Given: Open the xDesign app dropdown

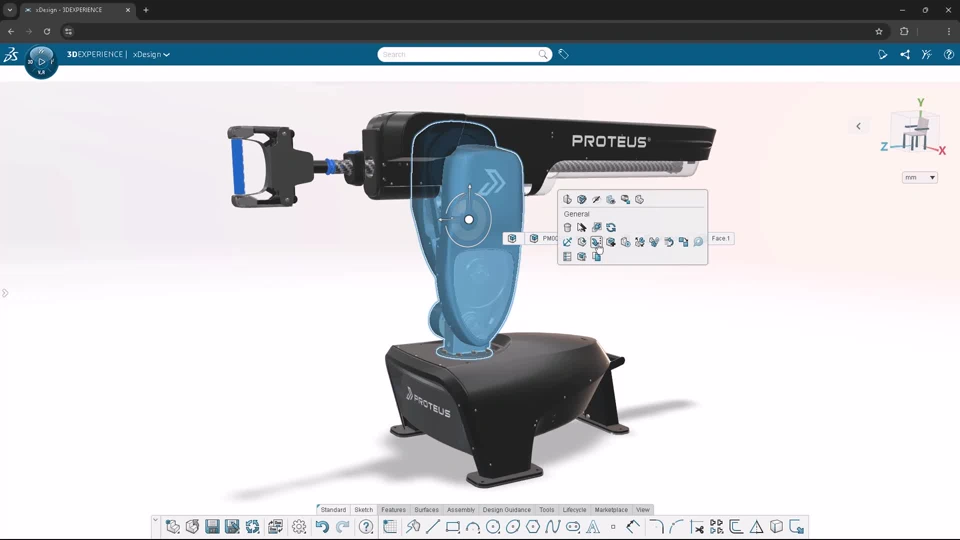Looking at the screenshot, I should point(151,54).
